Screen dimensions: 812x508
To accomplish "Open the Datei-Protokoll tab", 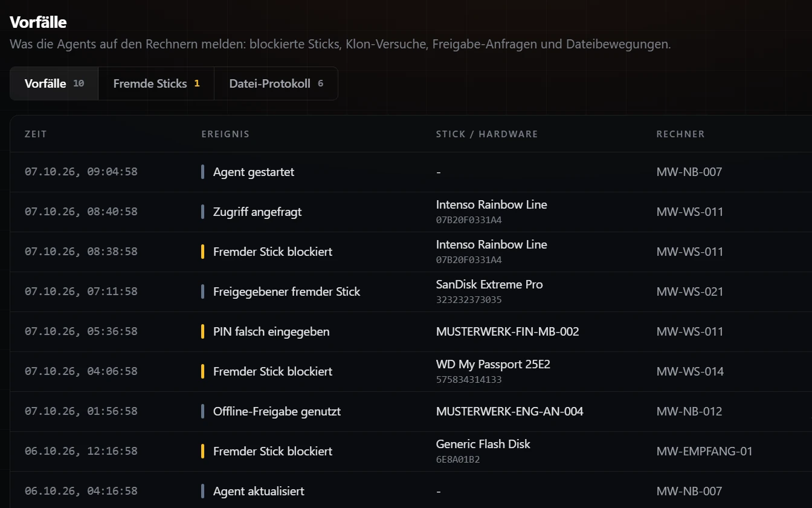I will [x=276, y=83].
